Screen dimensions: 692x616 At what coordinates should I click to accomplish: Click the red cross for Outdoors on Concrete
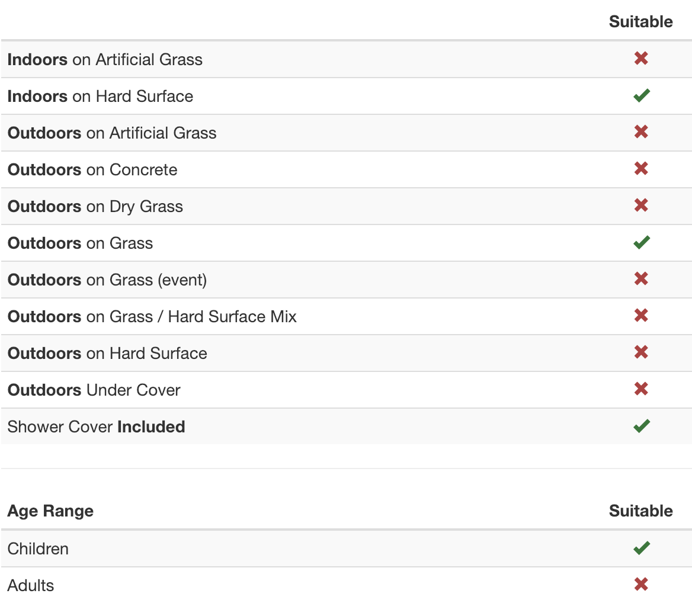[x=641, y=168]
